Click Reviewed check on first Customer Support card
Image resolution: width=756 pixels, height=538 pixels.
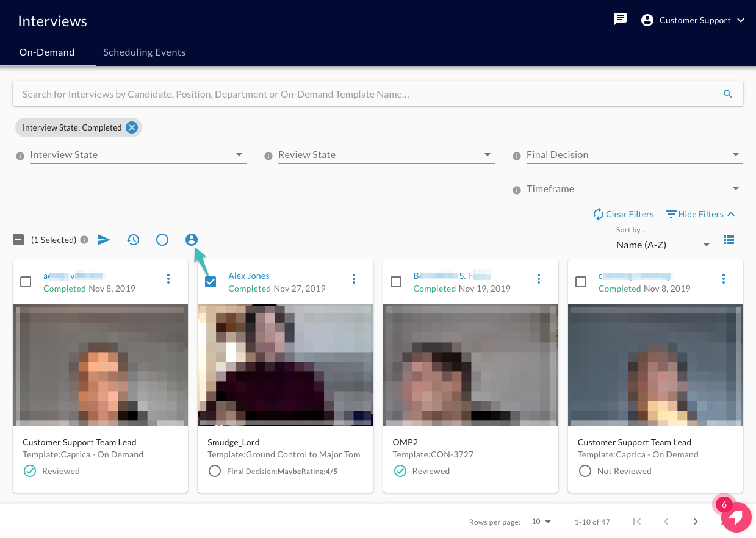click(x=29, y=471)
